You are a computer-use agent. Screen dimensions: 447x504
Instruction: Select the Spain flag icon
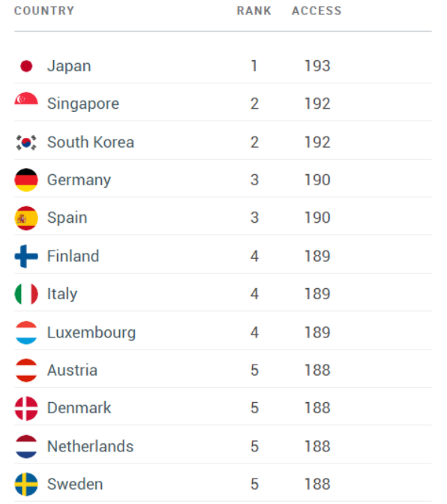[x=26, y=218]
